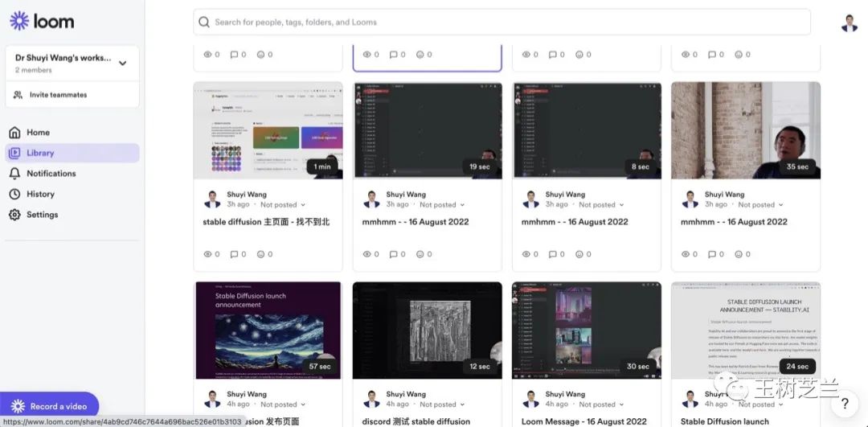Open the Library section
Screen dimensions: 868x427
(x=72, y=153)
